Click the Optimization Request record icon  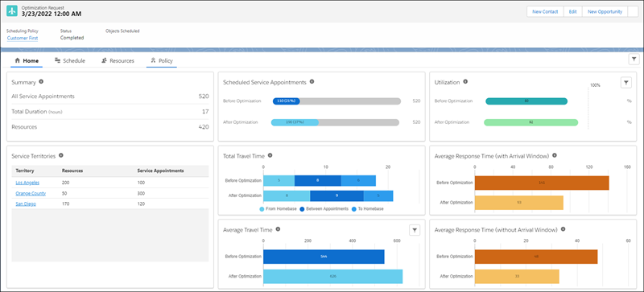click(12, 11)
